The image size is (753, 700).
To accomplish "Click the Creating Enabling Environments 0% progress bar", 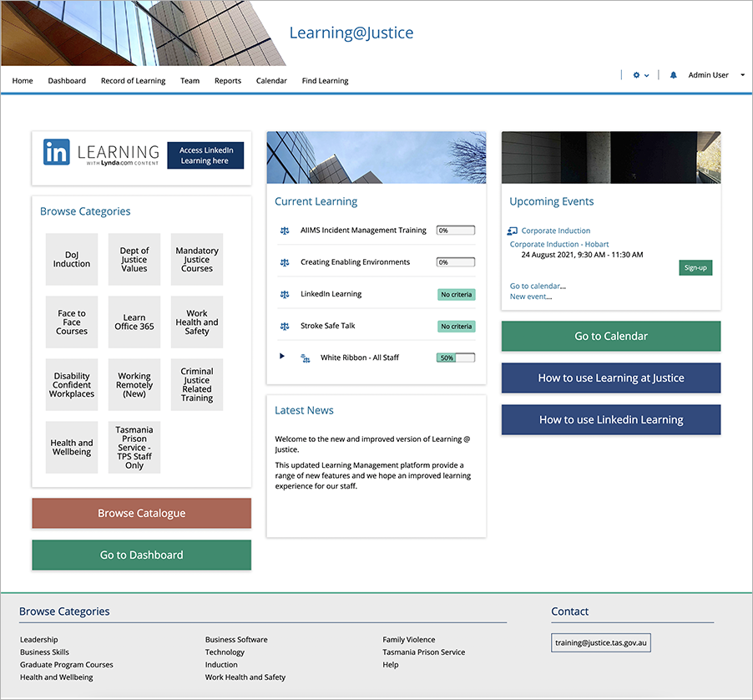I will tap(456, 262).
